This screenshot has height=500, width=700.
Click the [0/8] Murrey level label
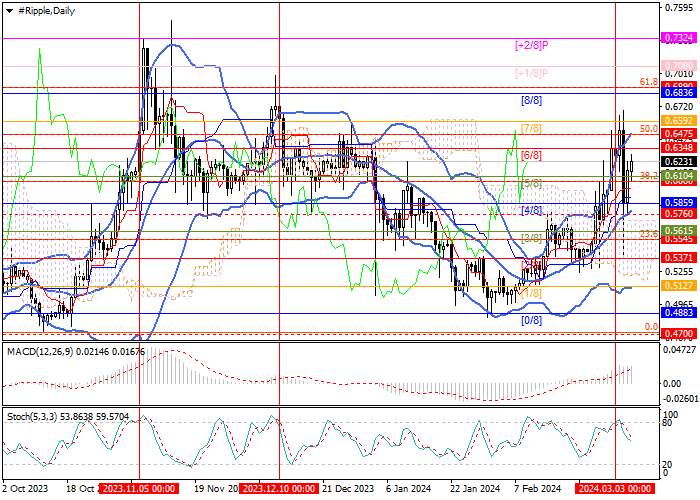point(532,321)
